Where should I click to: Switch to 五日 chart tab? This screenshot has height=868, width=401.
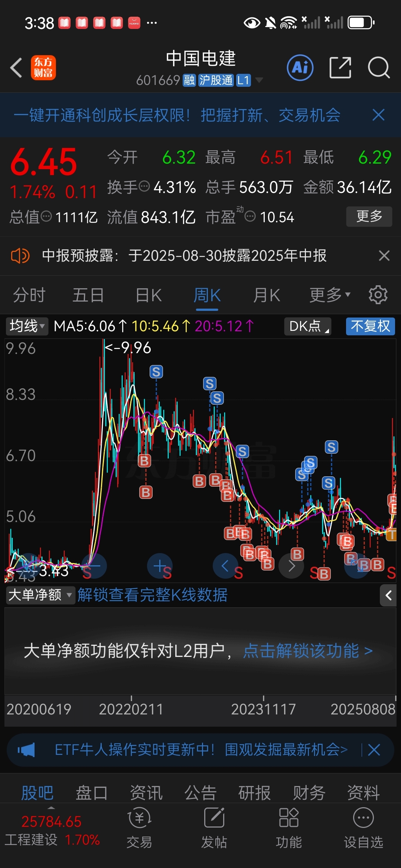coord(88,295)
